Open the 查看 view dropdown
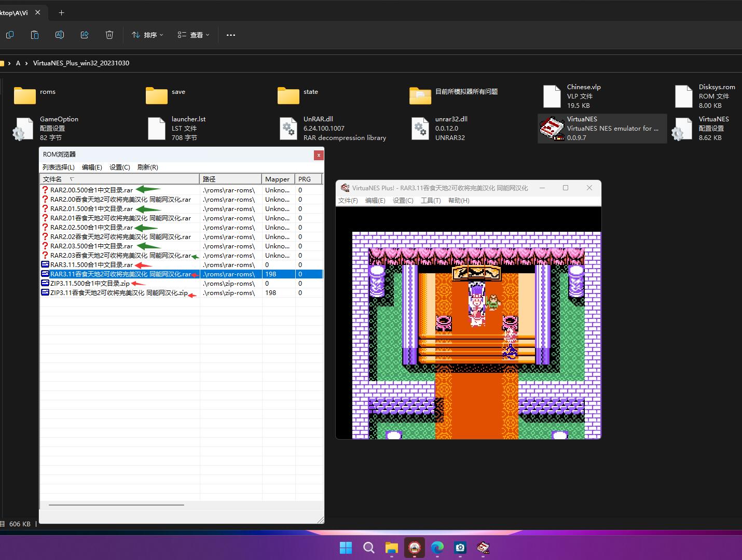This screenshot has height=560, width=742. 194,35
